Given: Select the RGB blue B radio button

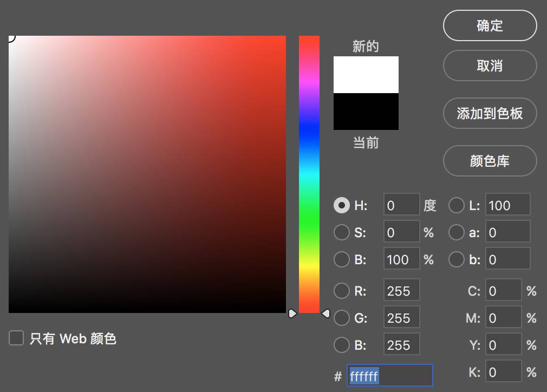Looking at the screenshot, I should [x=342, y=345].
